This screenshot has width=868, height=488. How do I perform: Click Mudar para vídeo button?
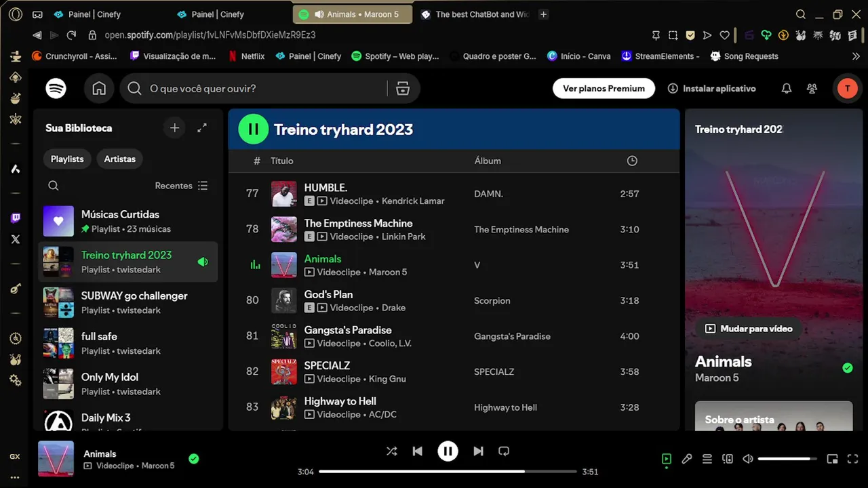tap(749, 329)
